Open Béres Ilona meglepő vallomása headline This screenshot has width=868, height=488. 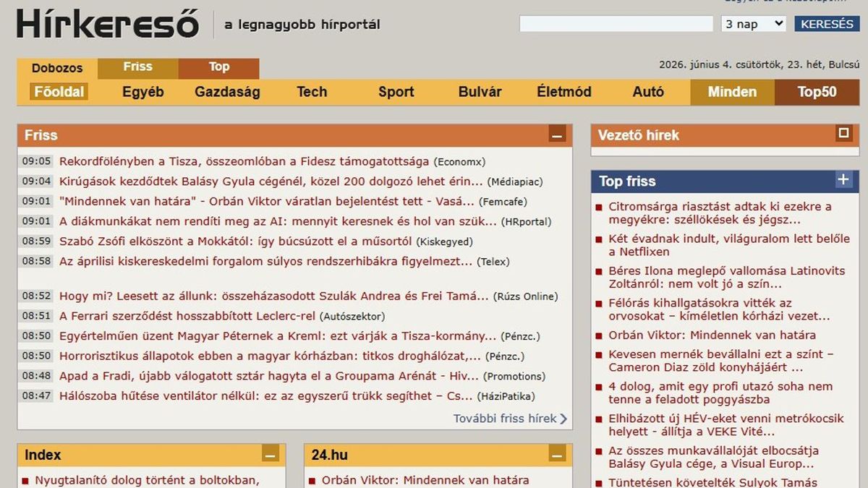point(726,278)
